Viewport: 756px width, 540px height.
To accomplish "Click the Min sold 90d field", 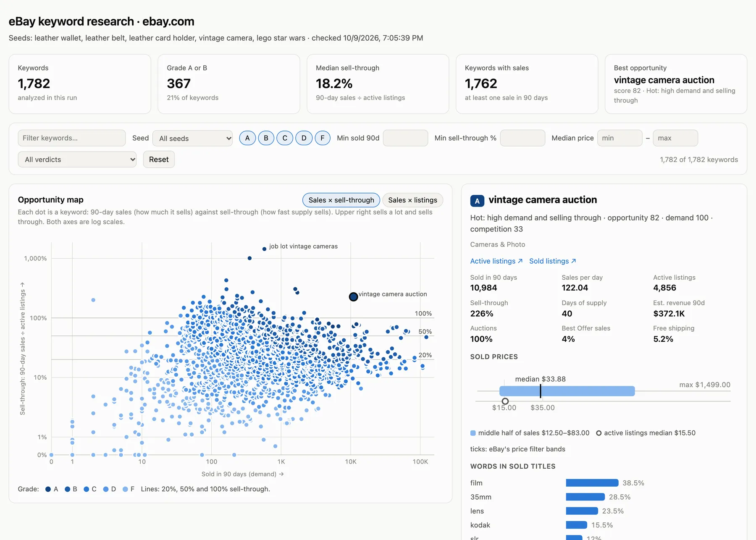I will click(405, 138).
